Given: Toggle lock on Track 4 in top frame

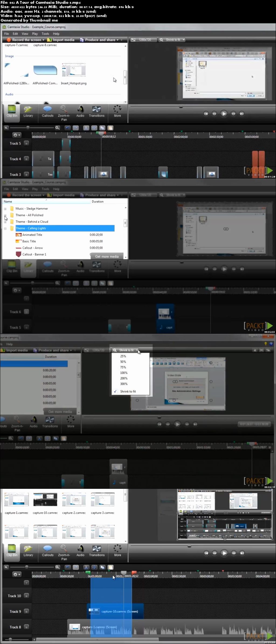Looking at the screenshot, I should 26,159.
